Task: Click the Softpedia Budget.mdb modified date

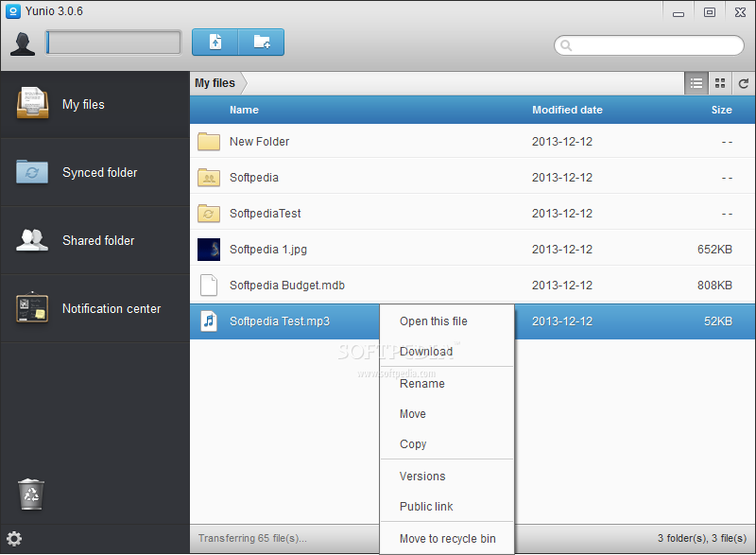Action: click(562, 285)
